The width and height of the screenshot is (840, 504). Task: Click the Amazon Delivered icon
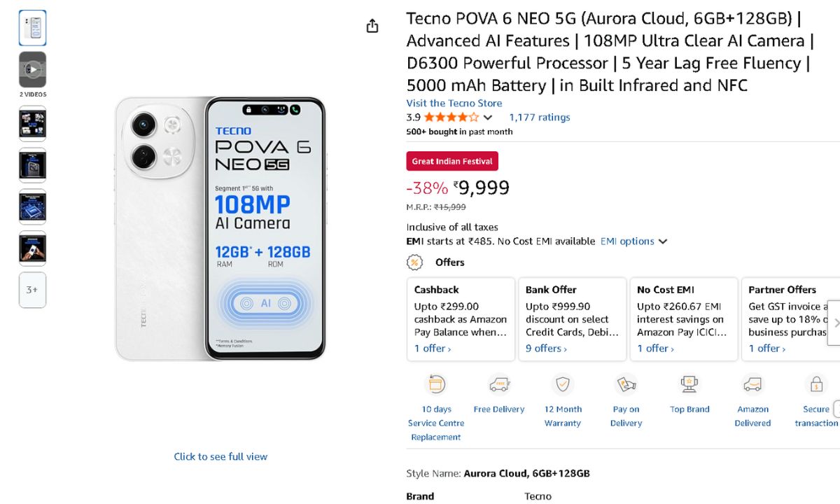point(753,384)
